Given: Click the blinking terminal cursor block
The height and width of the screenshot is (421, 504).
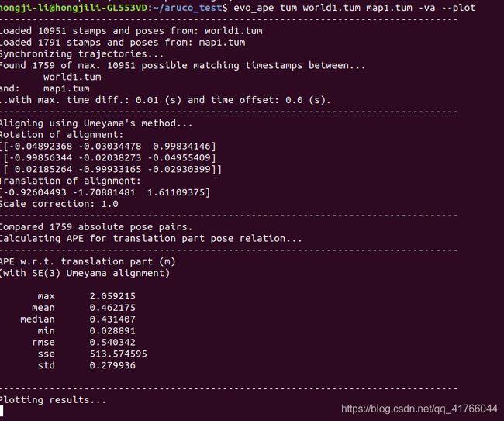Looking at the screenshot, I should pyautogui.click(x=2, y=411).
